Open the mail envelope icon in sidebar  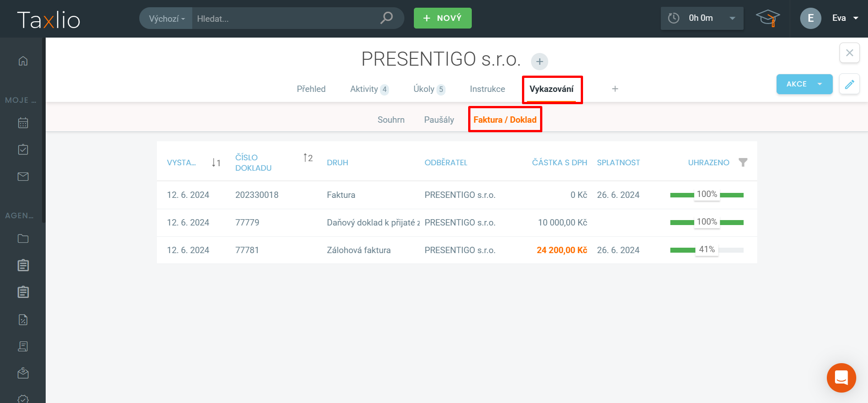(x=23, y=177)
